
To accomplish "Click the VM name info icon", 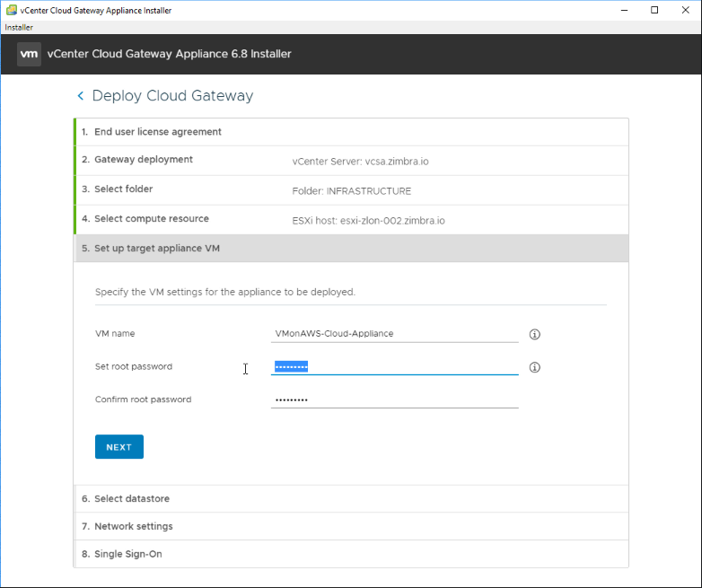I will pyautogui.click(x=534, y=334).
